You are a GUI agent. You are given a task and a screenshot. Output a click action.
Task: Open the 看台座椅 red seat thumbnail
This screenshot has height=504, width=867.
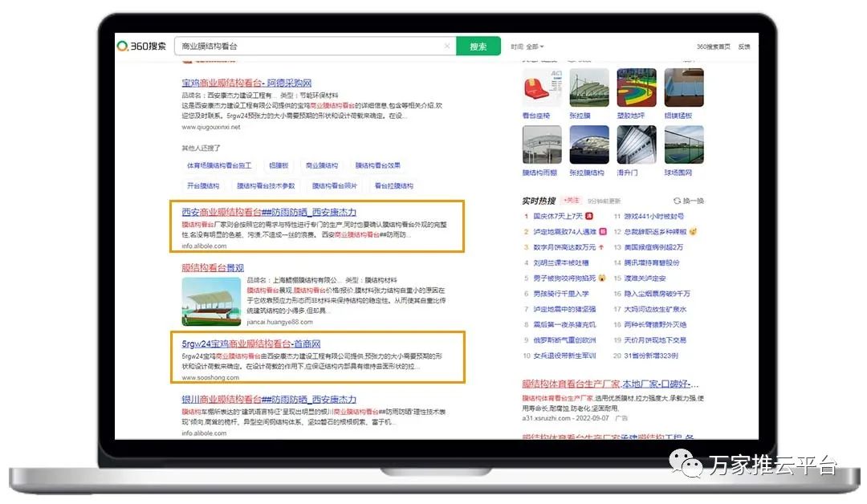(x=542, y=88)
